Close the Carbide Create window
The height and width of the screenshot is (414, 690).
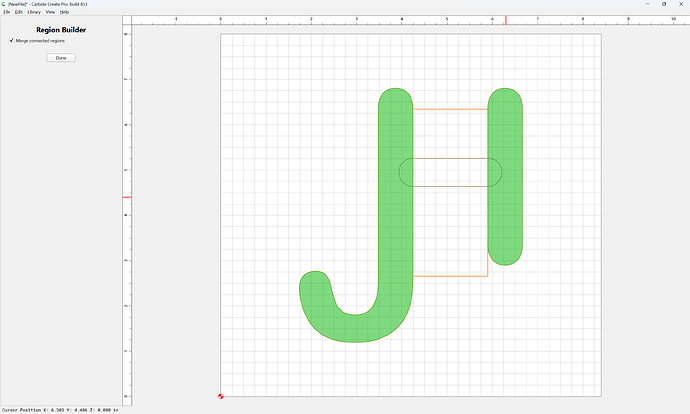[681, 4]
